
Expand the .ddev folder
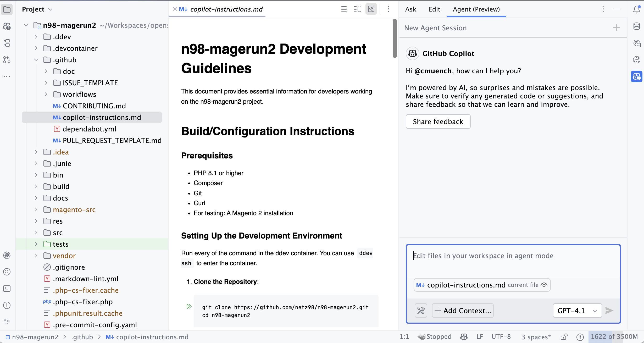pyautogui.click(x=36, y=37)
